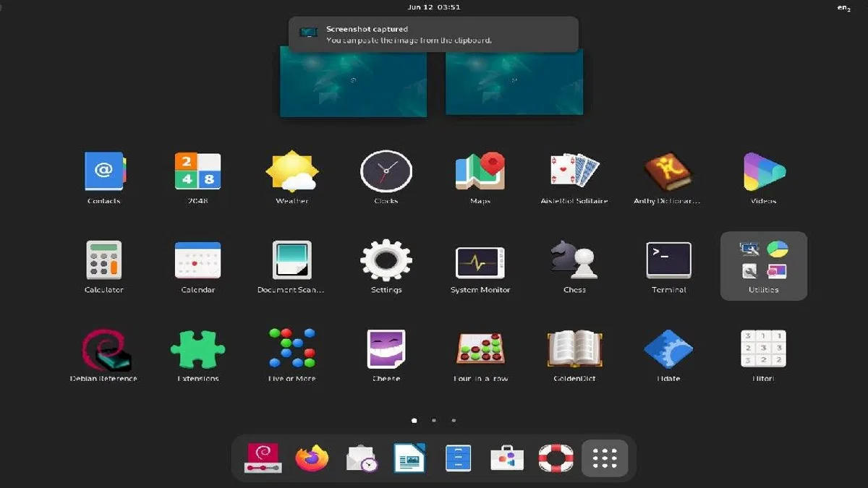This screenshot has width=868, height=488.
Task: Open the Weather app
Action: (292, 178)
